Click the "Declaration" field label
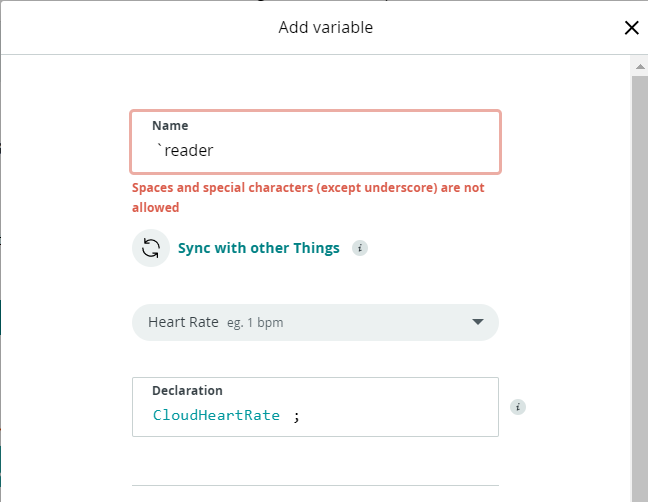Image resolution: width=648 pixels, height=502 pixels. click(x=187, y=391)
